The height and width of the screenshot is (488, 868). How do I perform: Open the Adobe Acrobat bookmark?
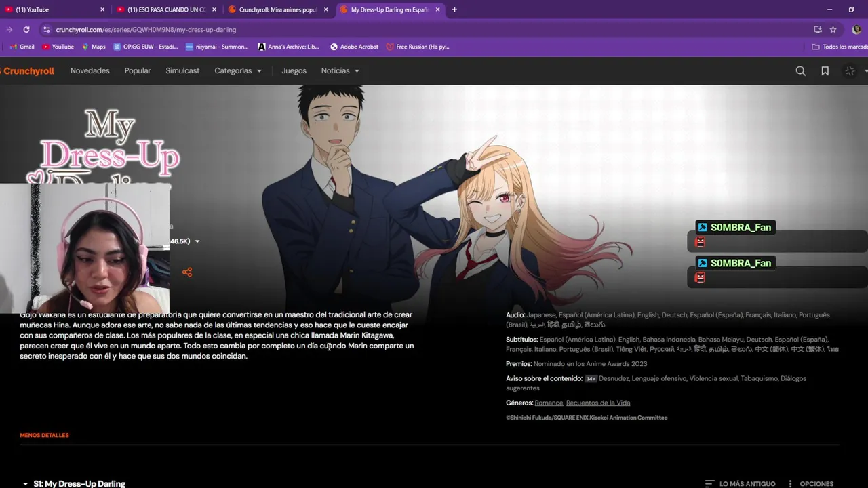tap(354, 47)
